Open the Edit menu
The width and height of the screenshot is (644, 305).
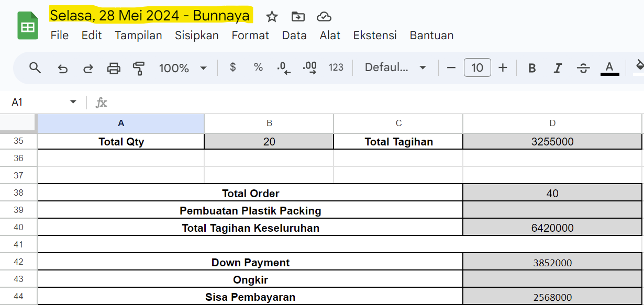pyautogui.click(x=92, y=36)
